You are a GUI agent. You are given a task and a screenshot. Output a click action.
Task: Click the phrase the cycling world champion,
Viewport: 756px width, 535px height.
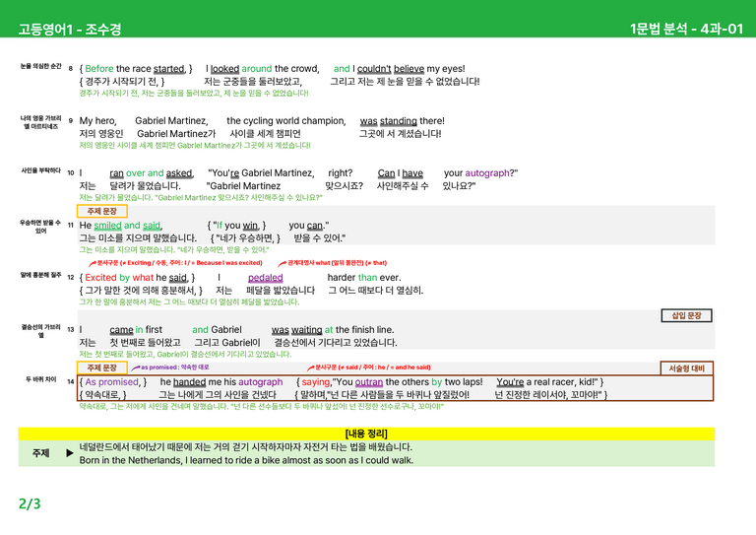286,120
